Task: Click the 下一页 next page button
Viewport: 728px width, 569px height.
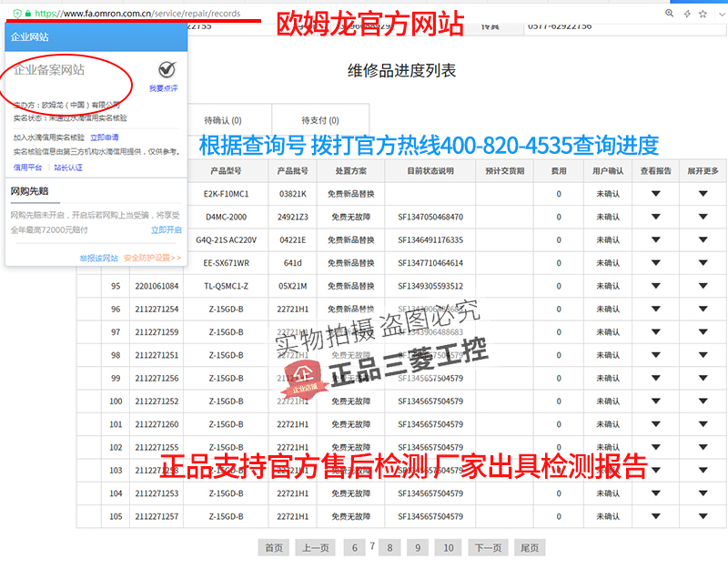Action: click(488, 548)
